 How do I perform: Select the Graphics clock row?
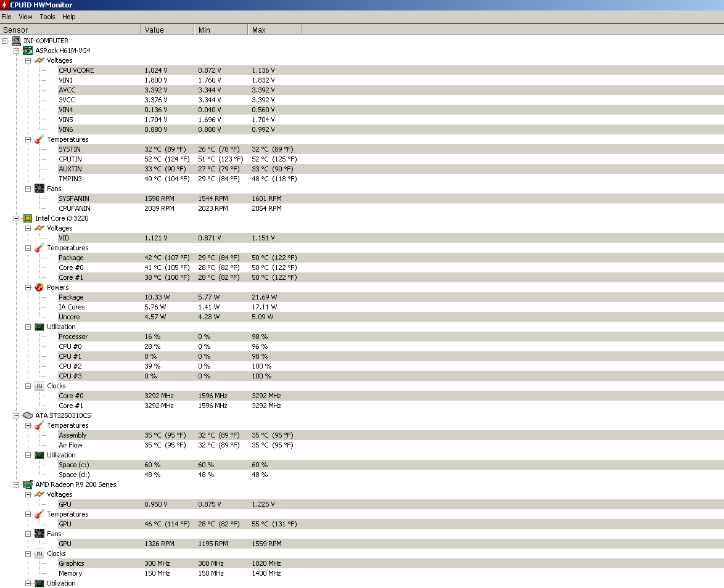[391, 563]
